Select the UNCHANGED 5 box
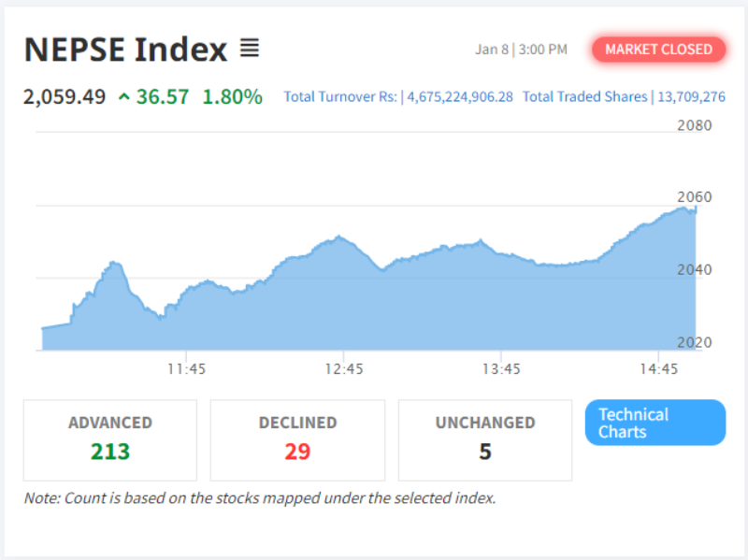Screen dimensions: 748x560 (485, 439)
